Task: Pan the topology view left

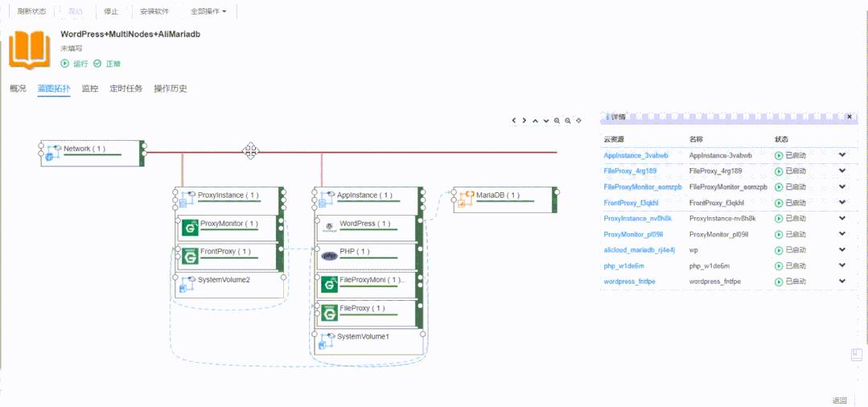Action: tap(514, 120)
